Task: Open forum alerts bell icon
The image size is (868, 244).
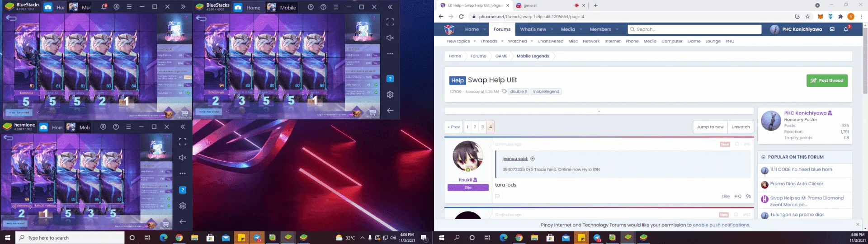Action: point(846,29)
